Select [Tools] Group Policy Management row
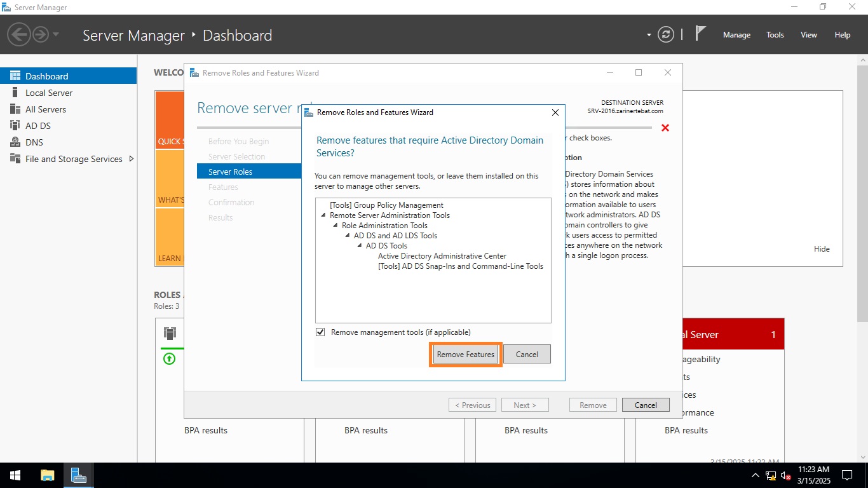 tap(386, 205)
